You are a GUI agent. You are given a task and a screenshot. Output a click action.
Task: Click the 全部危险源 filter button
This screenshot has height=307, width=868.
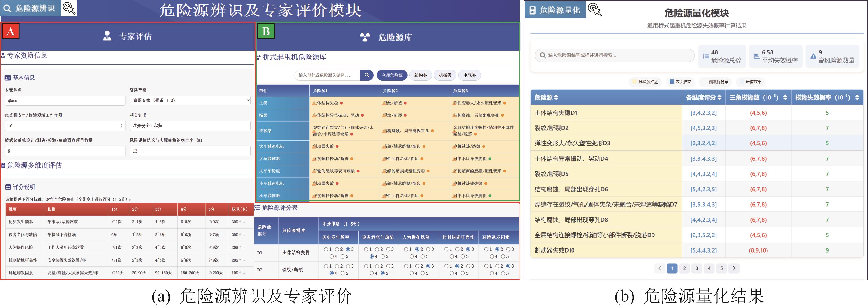(x=392, y=75)
